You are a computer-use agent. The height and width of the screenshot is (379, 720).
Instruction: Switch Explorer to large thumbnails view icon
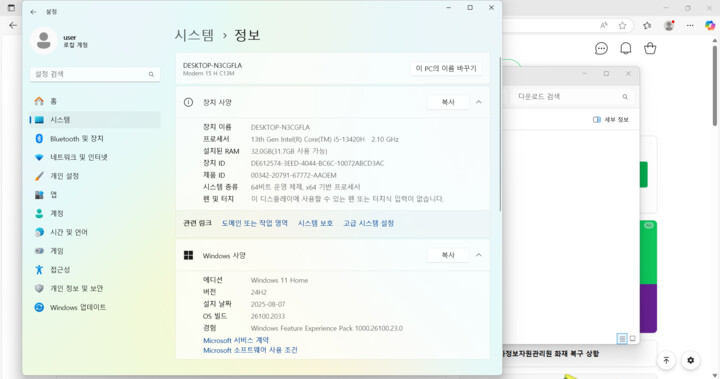click(x=633, y=339)
